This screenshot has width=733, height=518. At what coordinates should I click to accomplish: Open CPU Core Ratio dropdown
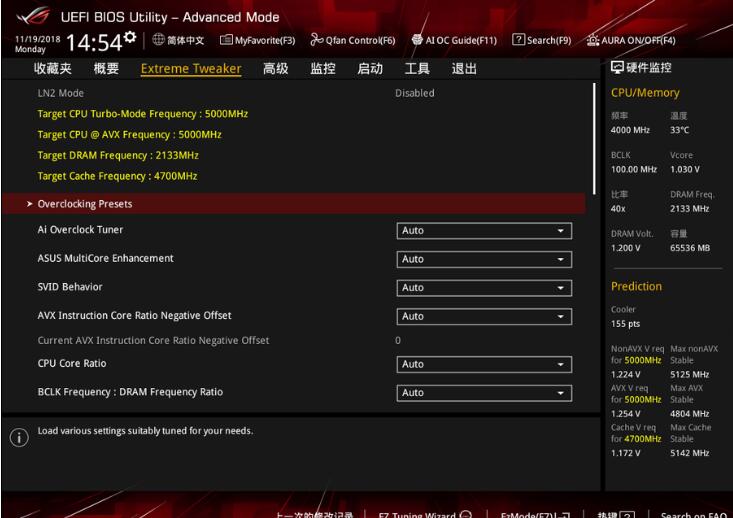pyautogui.click(x=484, y=364)
